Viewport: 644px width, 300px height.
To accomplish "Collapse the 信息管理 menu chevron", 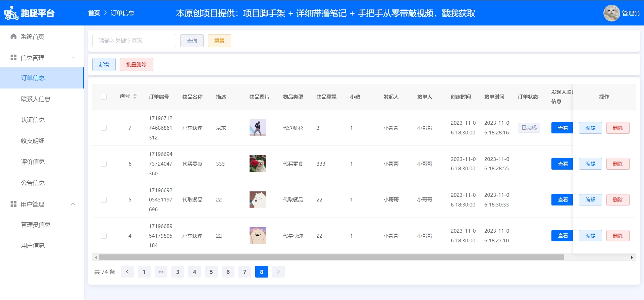I will pos(73,58).
